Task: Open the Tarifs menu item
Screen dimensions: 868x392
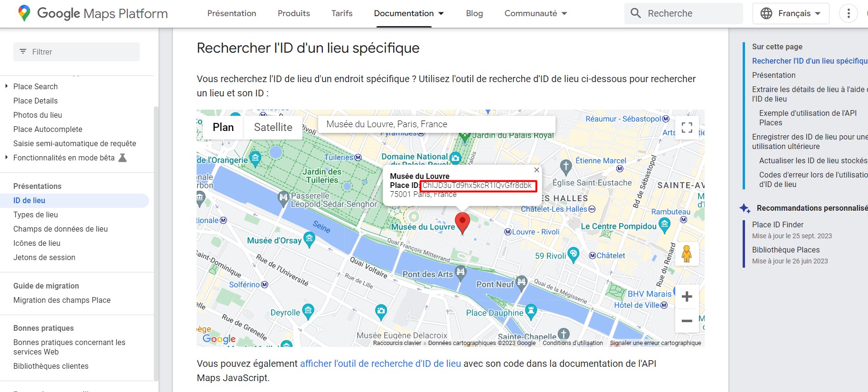Action: [x=342, y=13]
